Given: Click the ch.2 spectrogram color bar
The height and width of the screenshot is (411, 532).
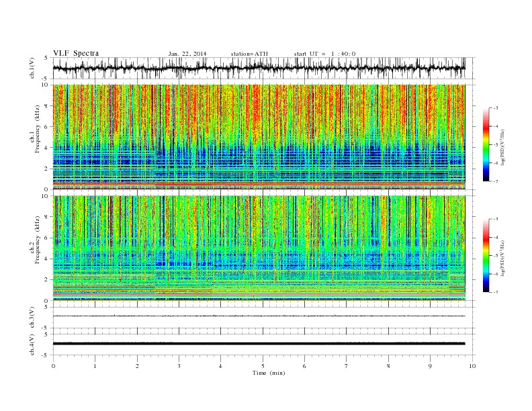Looking at the screenshot, I should click(x=486, y=256).
